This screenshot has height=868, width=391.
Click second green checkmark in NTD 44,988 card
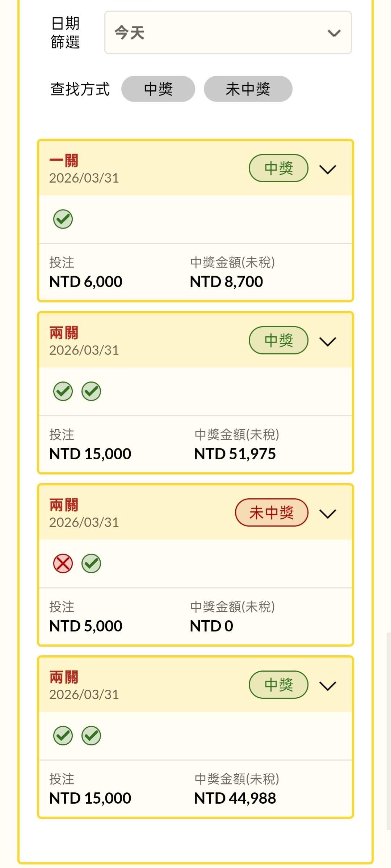(x=91, y=736)
